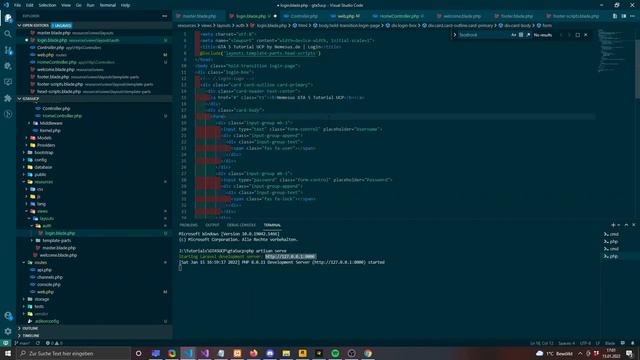
Task: Click the '1 UNSAVED' badge in Open Editors
Action: (x=62, y=25)
